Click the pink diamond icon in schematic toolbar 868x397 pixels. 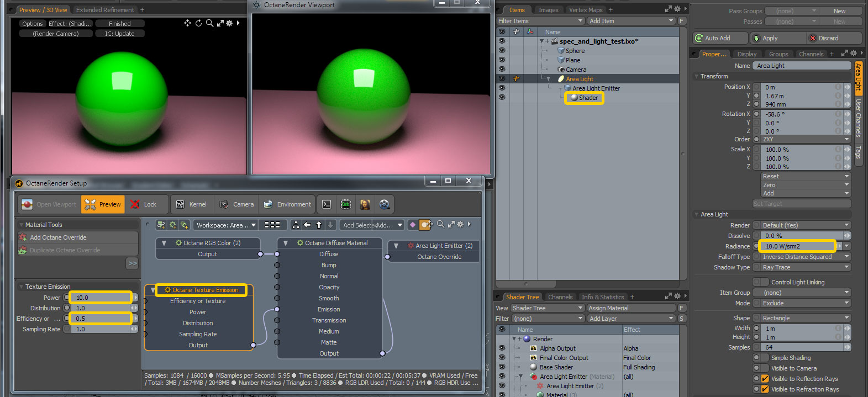point(412,225)
